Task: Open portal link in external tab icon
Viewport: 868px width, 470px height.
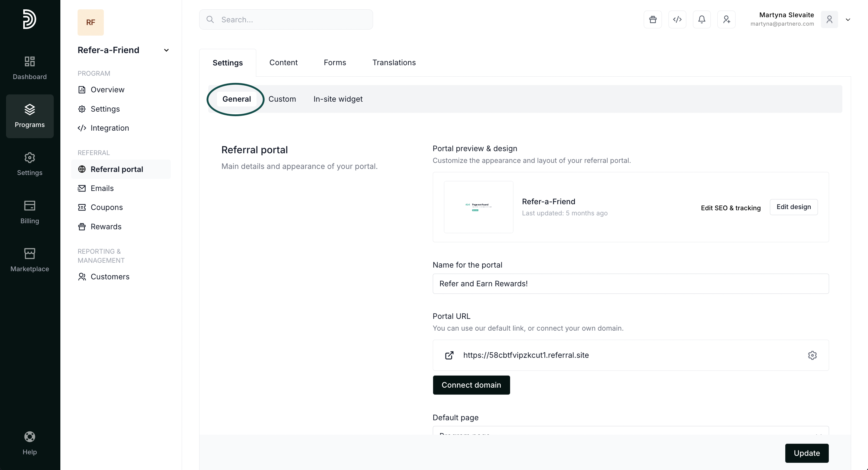Action: point(449,355)
